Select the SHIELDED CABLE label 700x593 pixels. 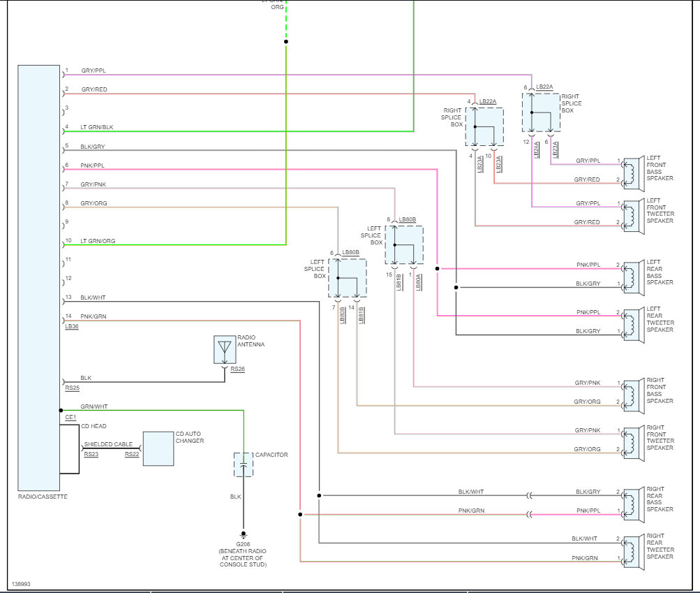pyautogui.click(x=108, y=444)
